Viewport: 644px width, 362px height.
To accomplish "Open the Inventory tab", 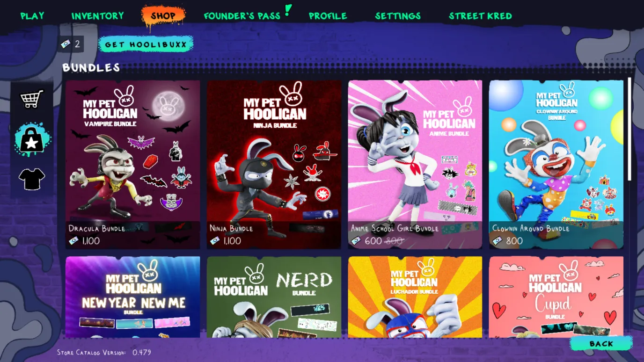I will click(x=97, y=16).
